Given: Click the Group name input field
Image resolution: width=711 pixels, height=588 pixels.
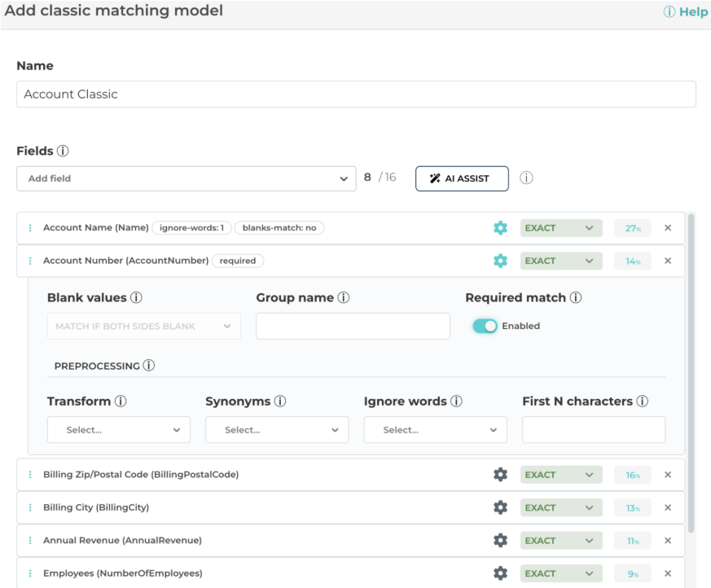Looking at the screenshot, I should point(353,326).
